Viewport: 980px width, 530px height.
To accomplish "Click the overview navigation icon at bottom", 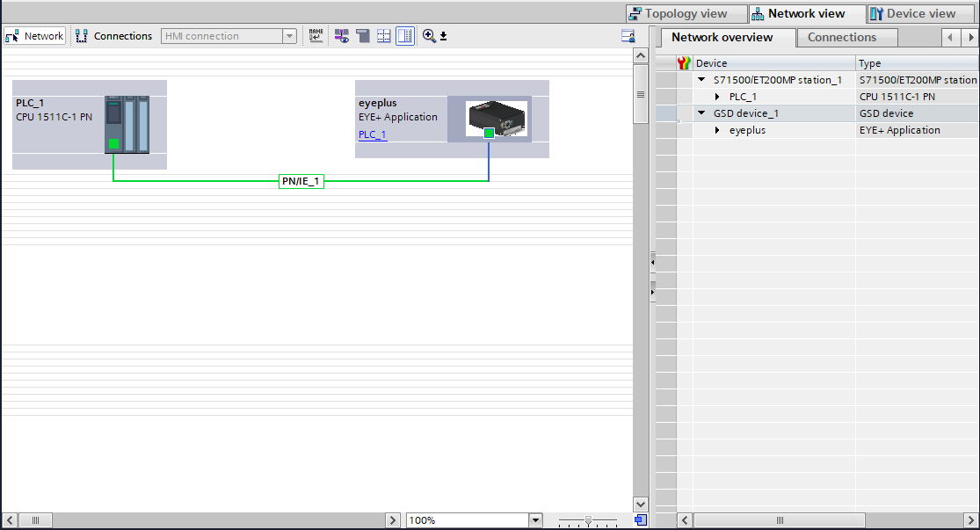I will click(641, 520).
